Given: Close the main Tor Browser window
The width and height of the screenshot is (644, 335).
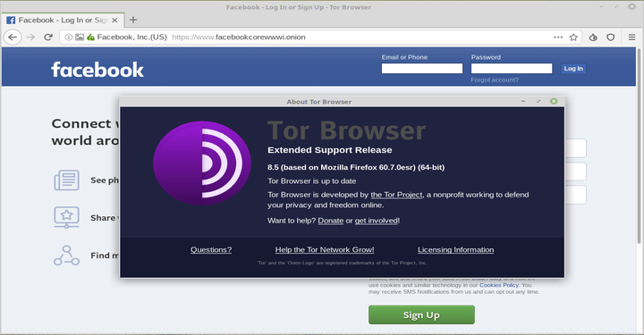Looking at the screenshot, I should [632, 7].
